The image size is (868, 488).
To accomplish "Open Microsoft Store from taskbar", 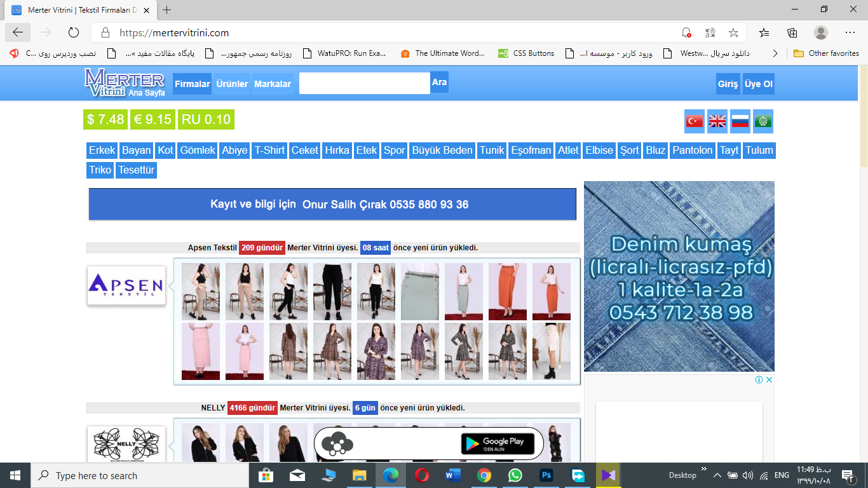I will point(266,475).
